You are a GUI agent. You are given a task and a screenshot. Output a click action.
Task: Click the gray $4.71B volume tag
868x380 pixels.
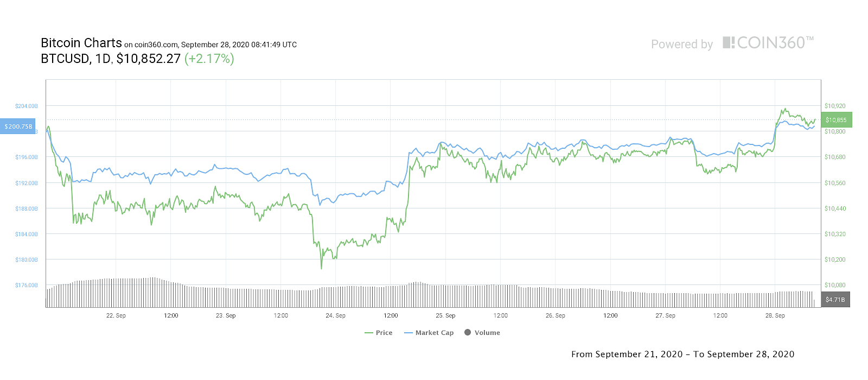click(835, 300)
